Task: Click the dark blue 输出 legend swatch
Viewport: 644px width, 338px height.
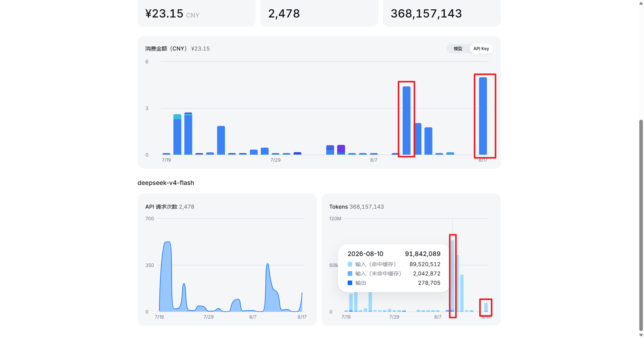Action: click(x=350, y=283)
